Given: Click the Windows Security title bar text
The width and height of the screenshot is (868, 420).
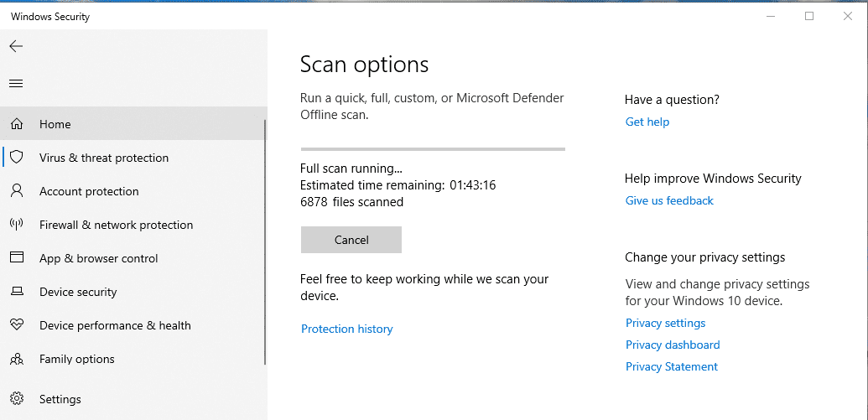Looking at the screenshot, I should coord(49,17).
